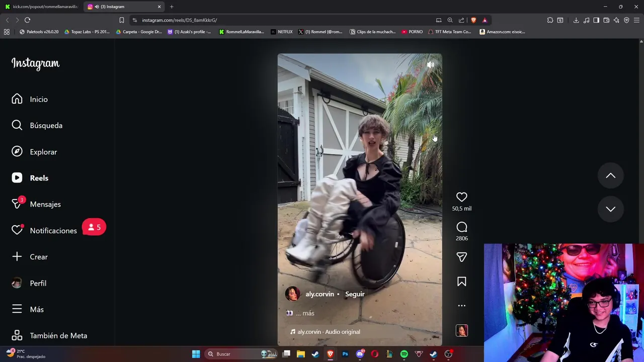Open the NETFLIX bookmark
Screen dimensions: 644x362
tap(281, 32)
